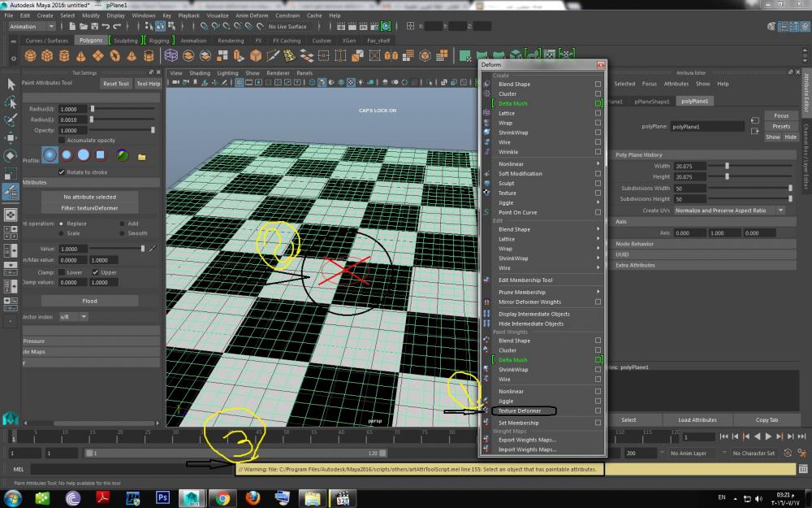Open Photoshop from the Windows taskbar
Screen dimensions: 812x508
[x=162, y=497]
